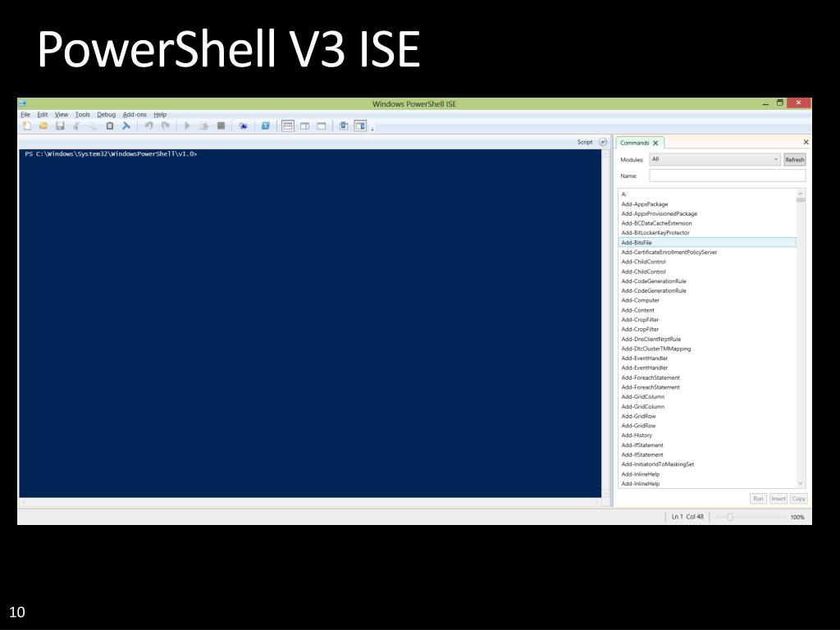Expand the Script pane chevron button

[603, 142]
